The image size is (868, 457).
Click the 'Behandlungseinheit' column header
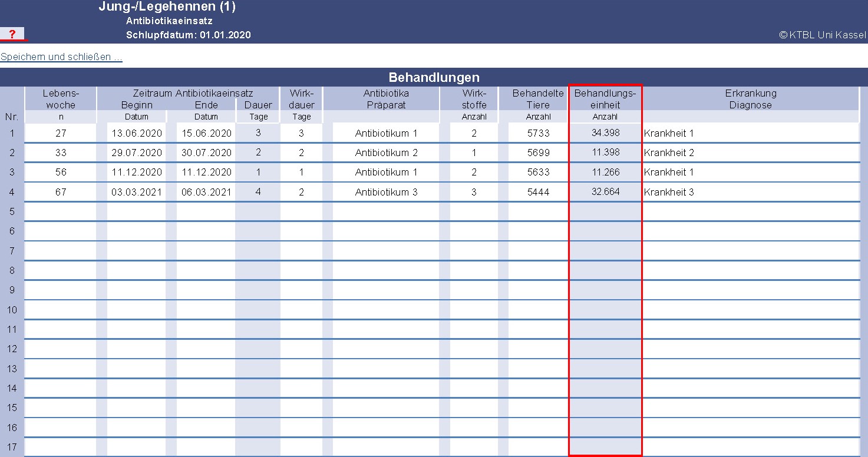(605, 99)
